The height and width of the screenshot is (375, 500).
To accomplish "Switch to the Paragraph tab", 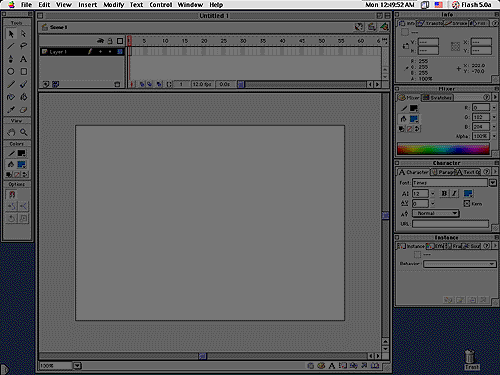I will pyautogui.click(x=442, y=172).
